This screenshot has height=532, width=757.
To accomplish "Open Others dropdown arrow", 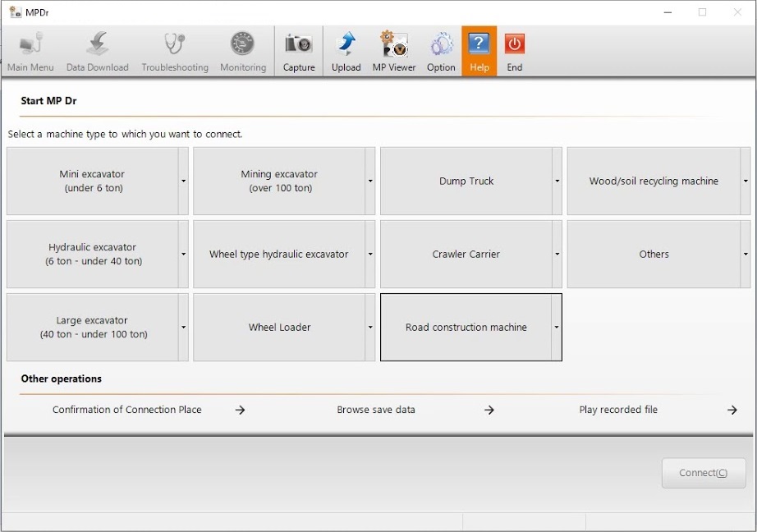I will 746,255.
